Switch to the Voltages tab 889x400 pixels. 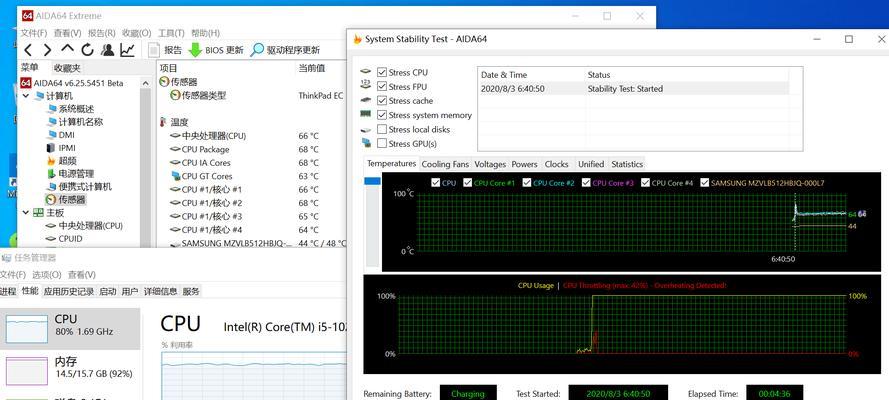point(490,164)
